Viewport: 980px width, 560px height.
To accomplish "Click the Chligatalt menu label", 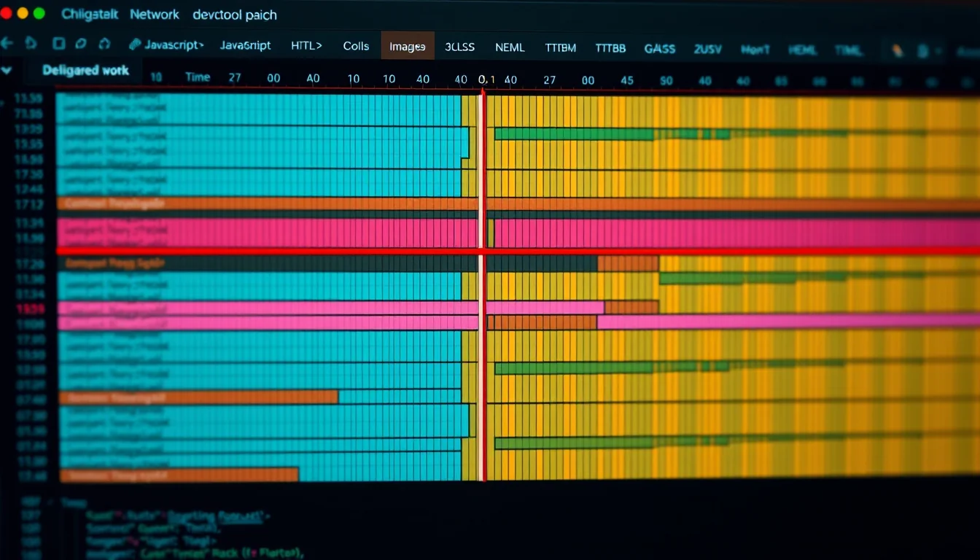I will 89,14.
